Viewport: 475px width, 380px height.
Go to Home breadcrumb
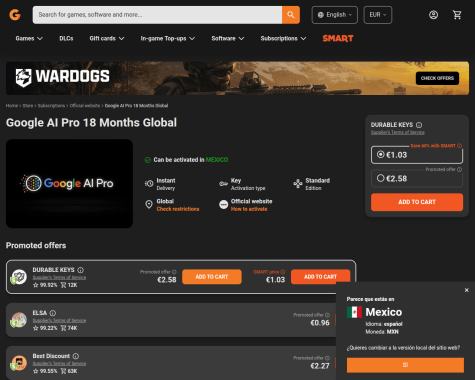coord(12,106)
